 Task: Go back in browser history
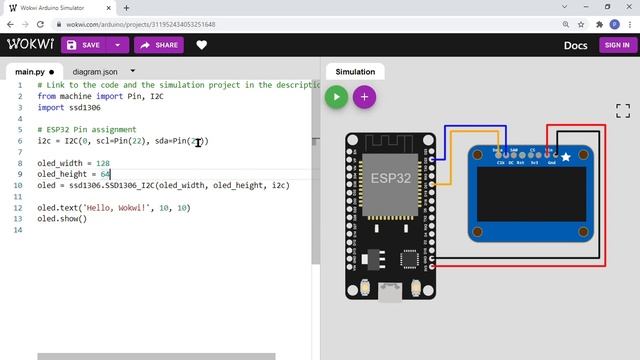point(10,24)
